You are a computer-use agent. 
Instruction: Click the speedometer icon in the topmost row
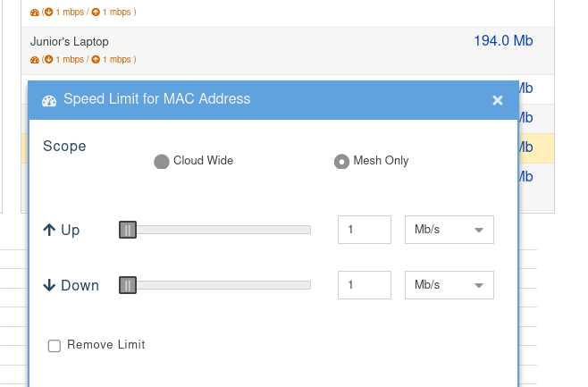[35, 14]
